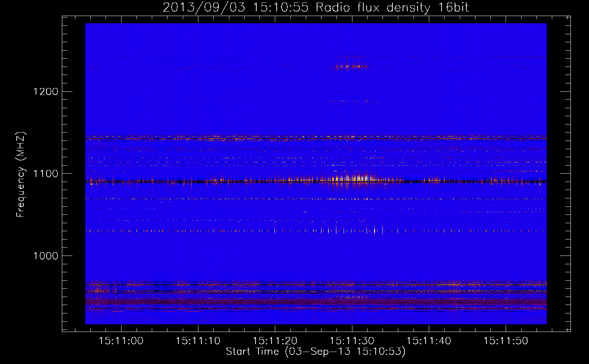Click the 15:11:10 time tick label
Screen dimensions: 589x364
pyautogui.click(x=198, y=341)
